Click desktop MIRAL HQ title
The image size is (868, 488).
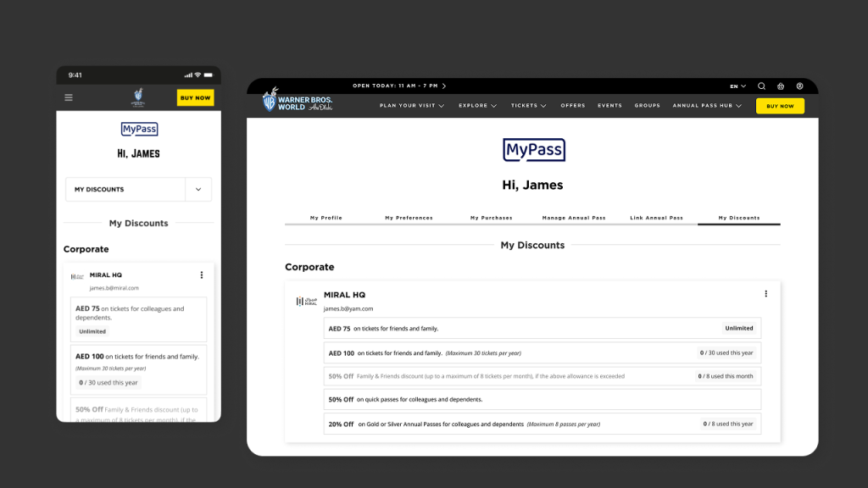[x=344, y=295]
